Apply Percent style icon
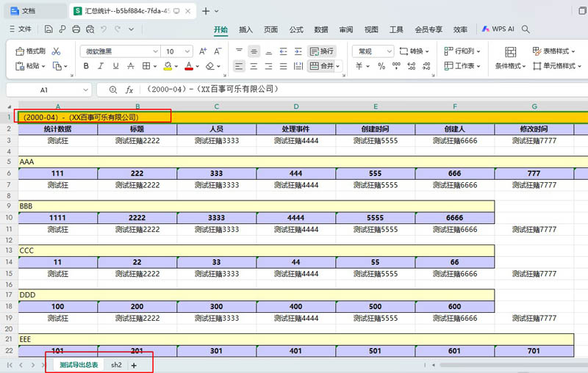 [x=381, y=66]
